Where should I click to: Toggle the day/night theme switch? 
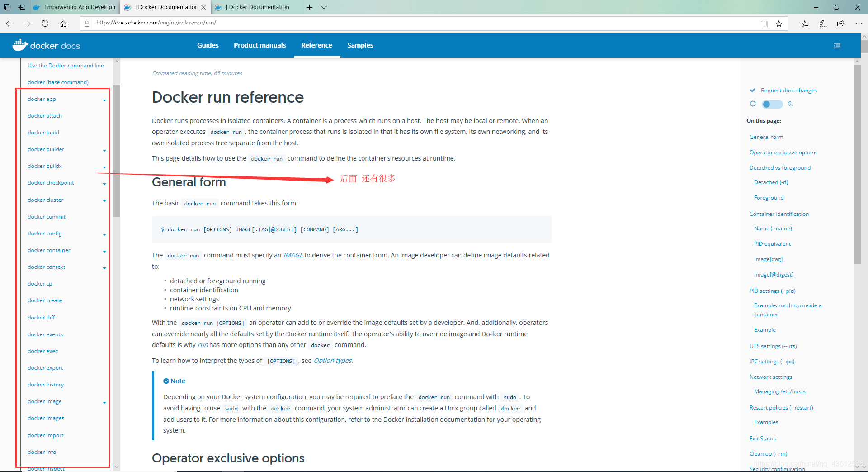772,104
